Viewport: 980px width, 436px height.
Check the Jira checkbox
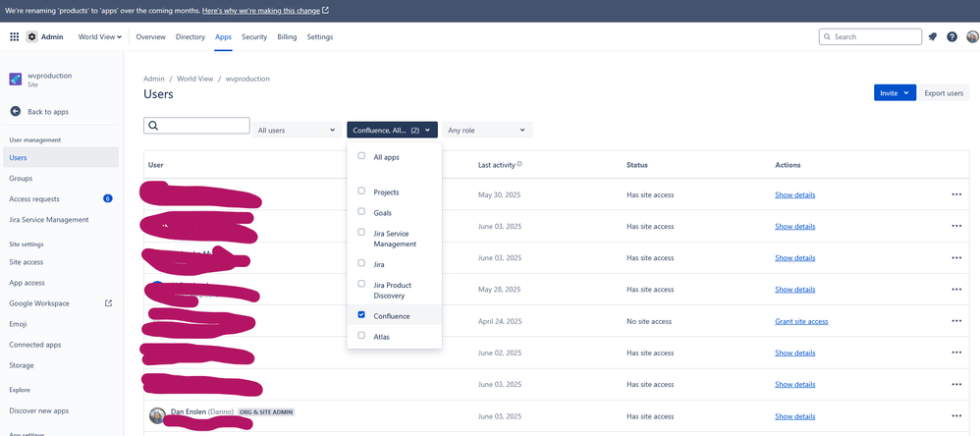361,263
